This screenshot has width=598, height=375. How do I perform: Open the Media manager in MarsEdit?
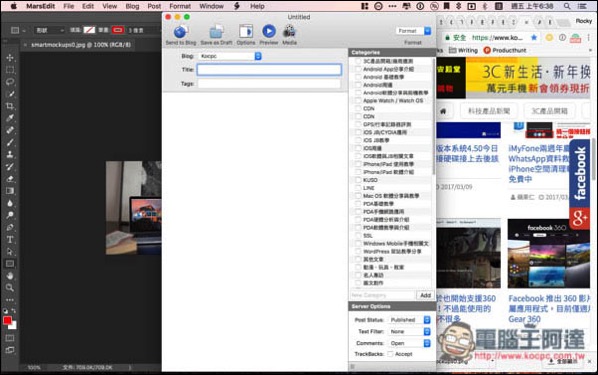289,35
